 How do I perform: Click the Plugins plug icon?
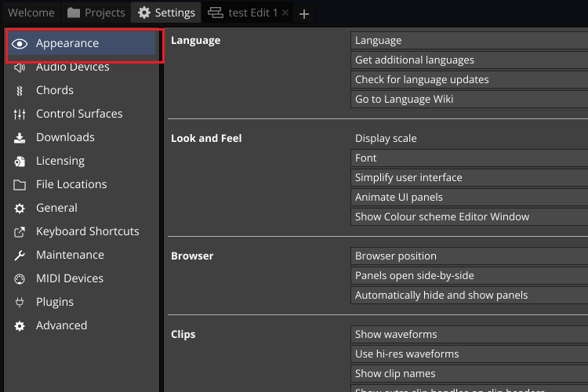(20, 303)
